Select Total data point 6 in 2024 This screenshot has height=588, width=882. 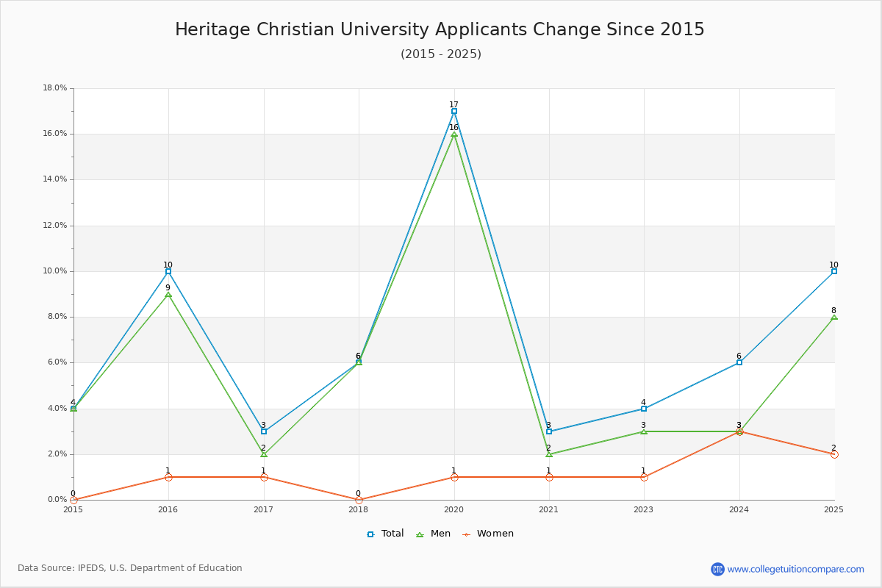(x=739, y=362)
